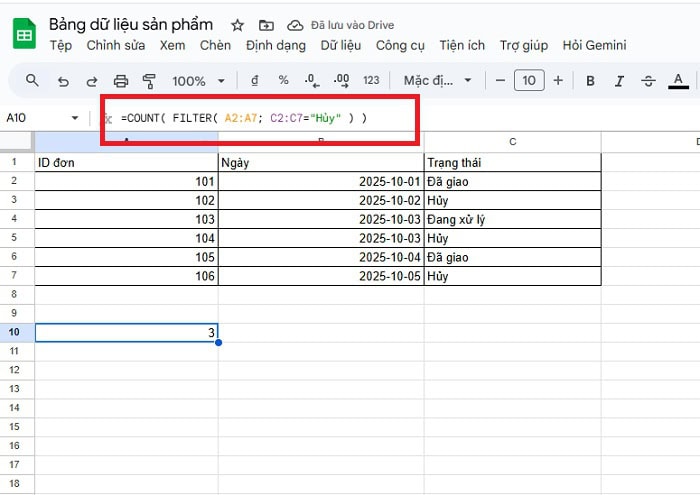Toggle bold formatting

(590, 81)
